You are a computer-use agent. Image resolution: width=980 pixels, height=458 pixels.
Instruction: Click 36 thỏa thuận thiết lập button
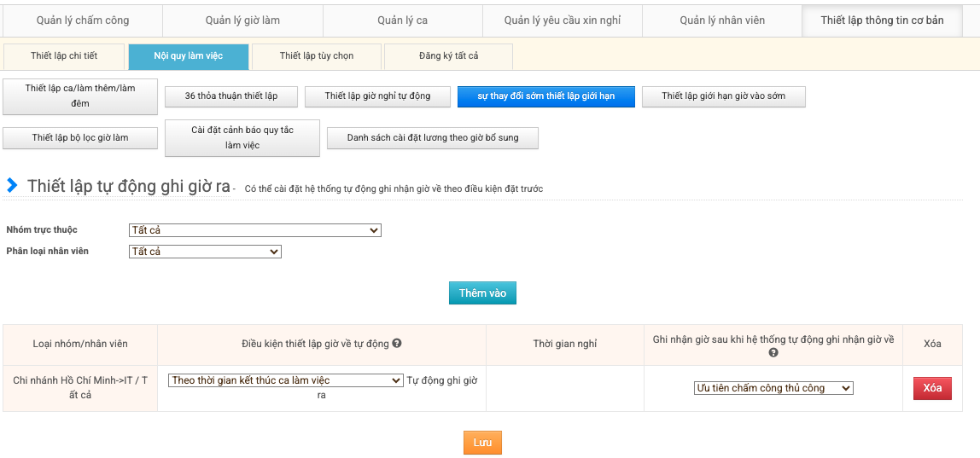tap(231, 96)
